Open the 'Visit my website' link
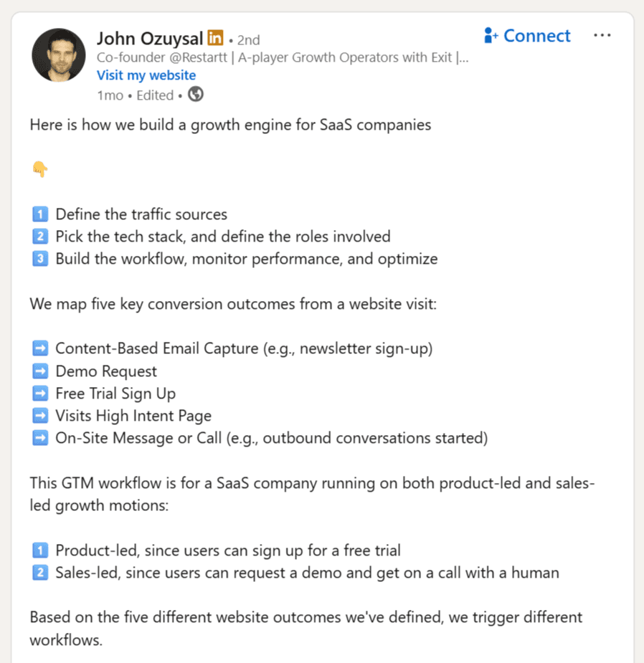The image size is (644, 663). (146, 75)
